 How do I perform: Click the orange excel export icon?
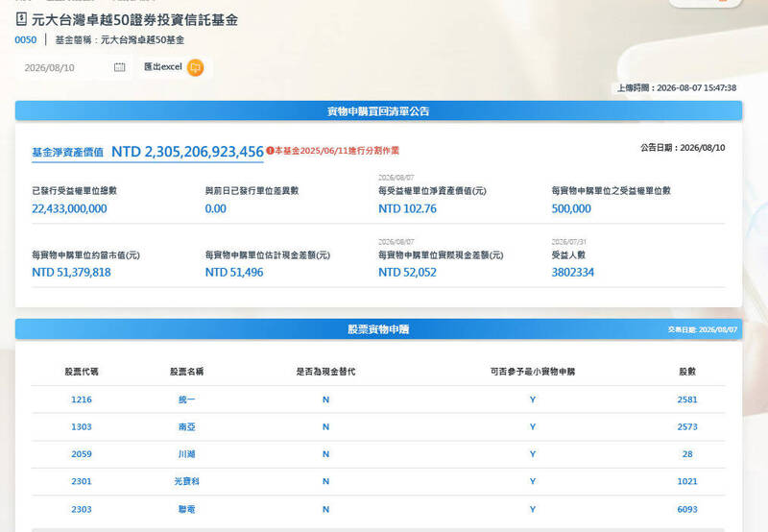click(x=196, y=67)
